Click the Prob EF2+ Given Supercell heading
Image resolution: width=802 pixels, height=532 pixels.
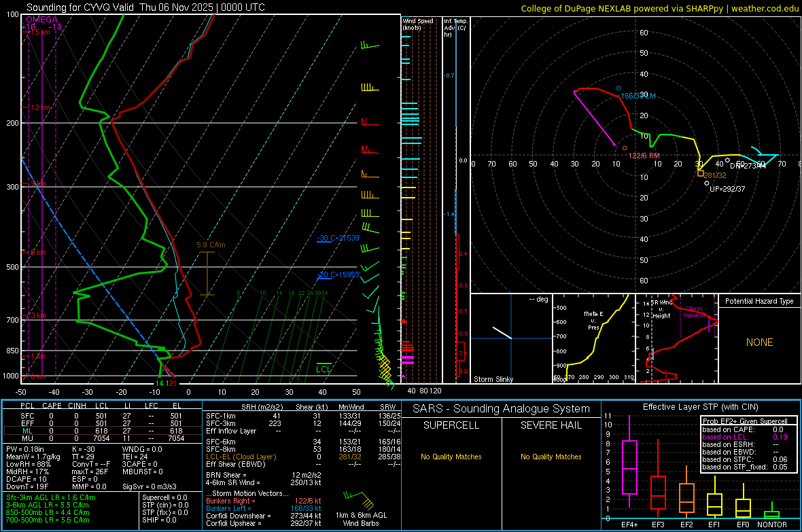point(745,421)
